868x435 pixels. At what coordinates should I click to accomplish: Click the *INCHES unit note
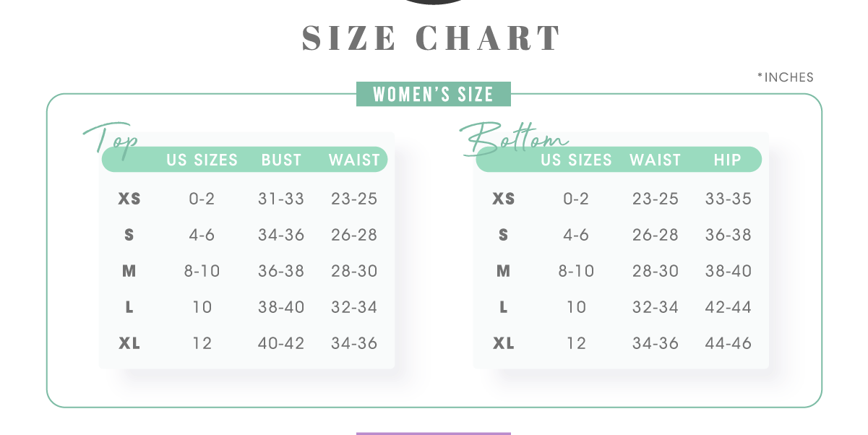pyautogui.click(x=785, y=77)
